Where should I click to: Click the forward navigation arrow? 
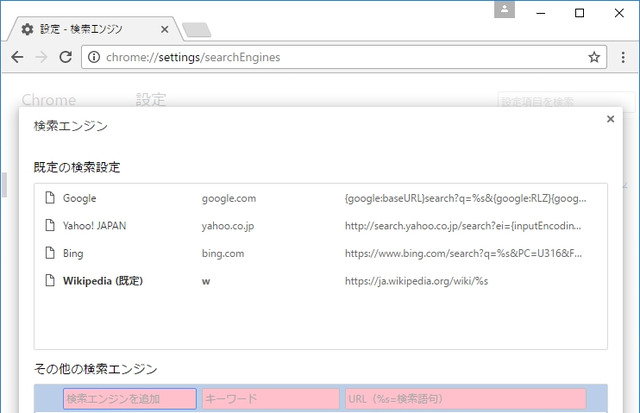pos(41,57)
